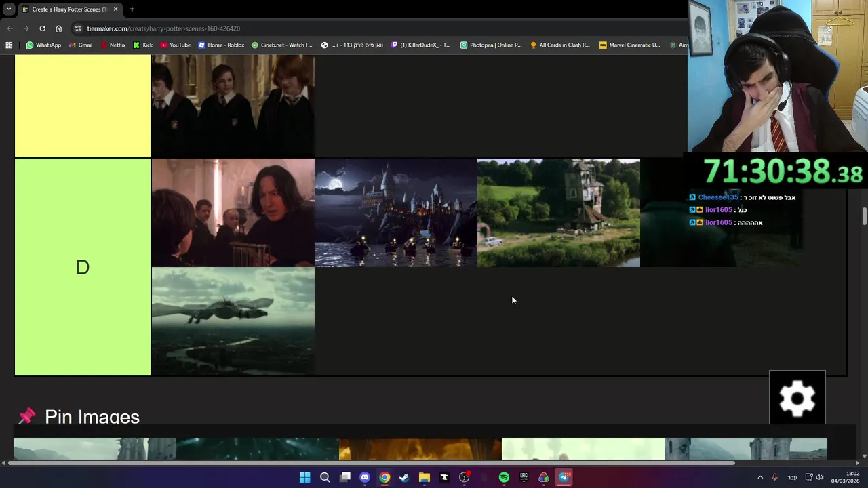Viewport: 868px width, 488px height.
Task: Go back to the previous page
Action: (x=9, y=28)
